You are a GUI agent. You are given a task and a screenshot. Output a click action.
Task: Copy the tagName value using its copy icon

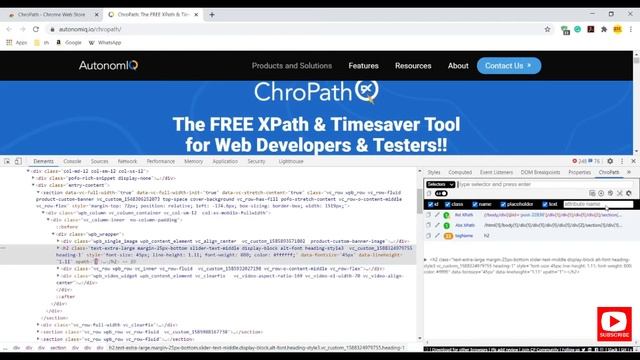pos(428,236)
